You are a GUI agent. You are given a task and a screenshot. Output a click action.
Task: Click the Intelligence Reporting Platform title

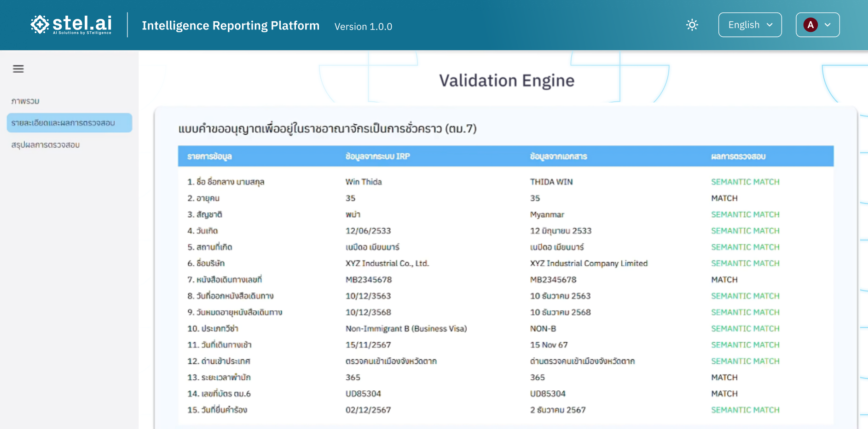click(230, 26)
